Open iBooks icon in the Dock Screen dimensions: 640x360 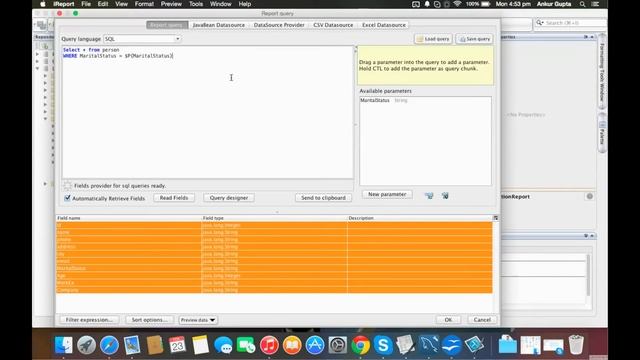(x=292, y=345)
